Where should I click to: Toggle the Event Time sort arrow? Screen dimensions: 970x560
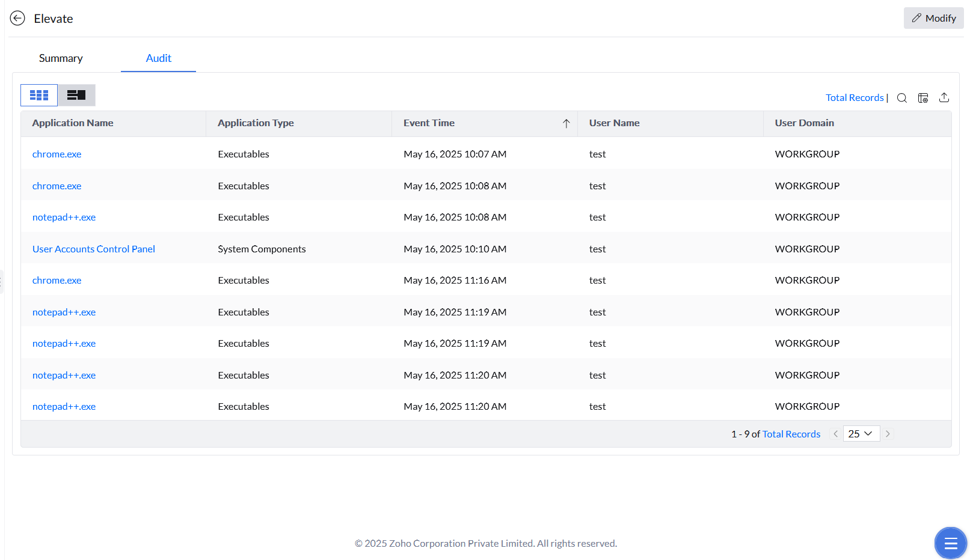[x=566, y=123]
